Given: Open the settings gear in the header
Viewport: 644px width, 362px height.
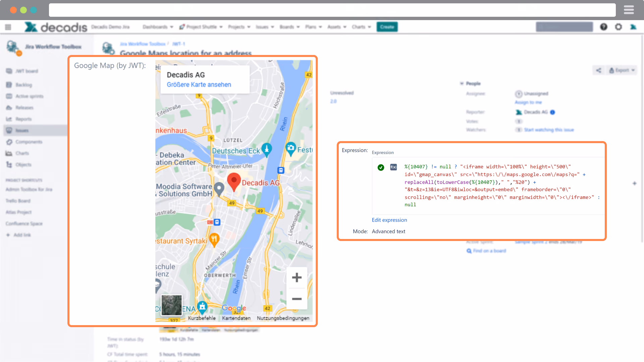Looking at the screenshot, I should pyautogui.click(x=619, y=27).
